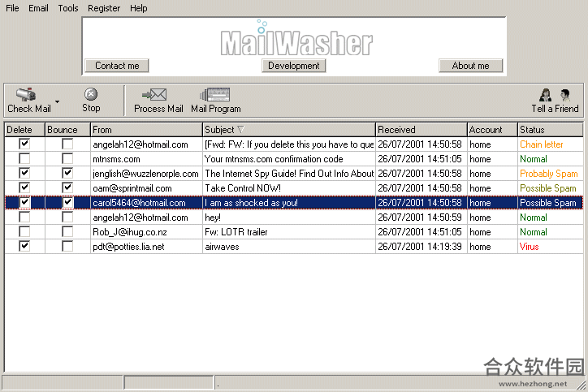
Task: Click the About me button
Action: 470,66
